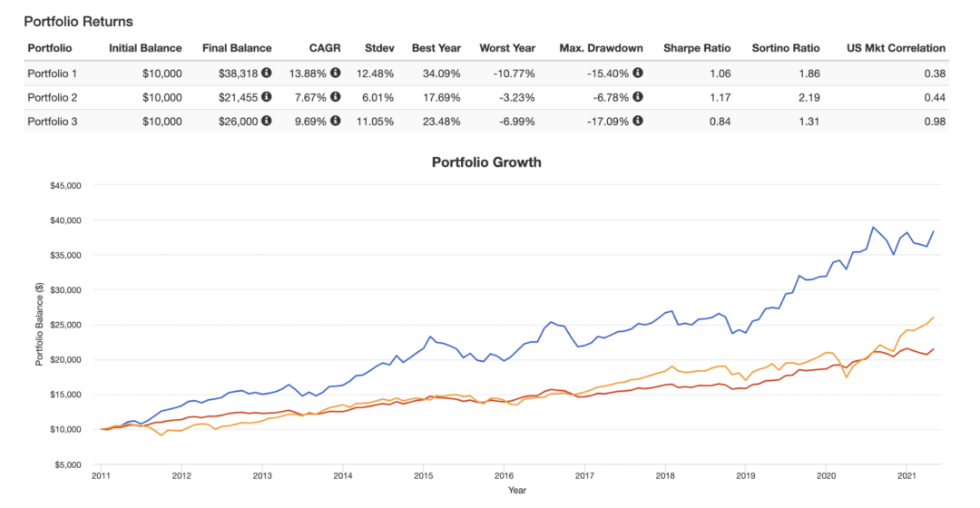Image resolution: width=980 pixels, height=508 pixels.
Task: Click info icon beside -6.78% max drawdown
Action: [638, 97]
